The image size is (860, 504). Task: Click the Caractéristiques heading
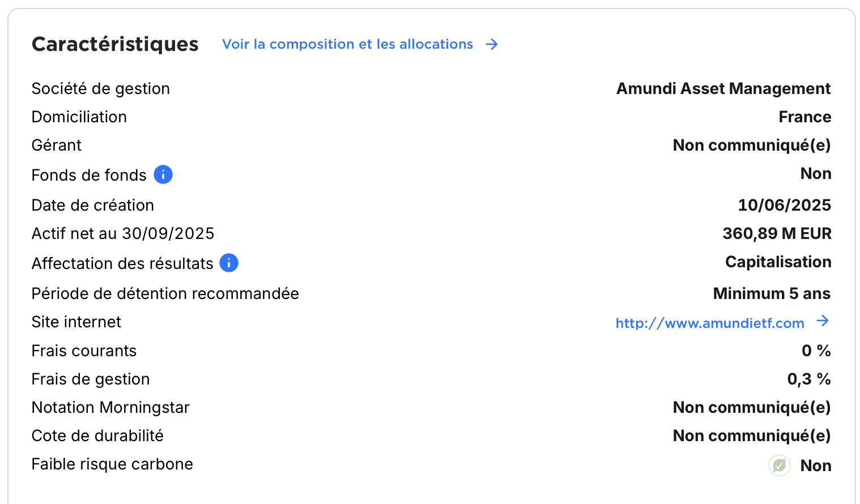click(115, 44)
